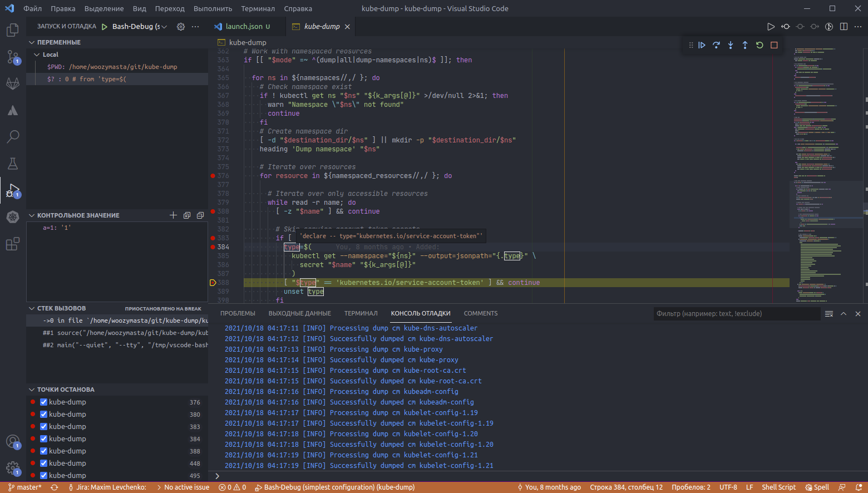Toggle gutter breakpoint on line 376
Image resolution: width=868 pixels, height=493 pixels.
click(x=213, y=176)
